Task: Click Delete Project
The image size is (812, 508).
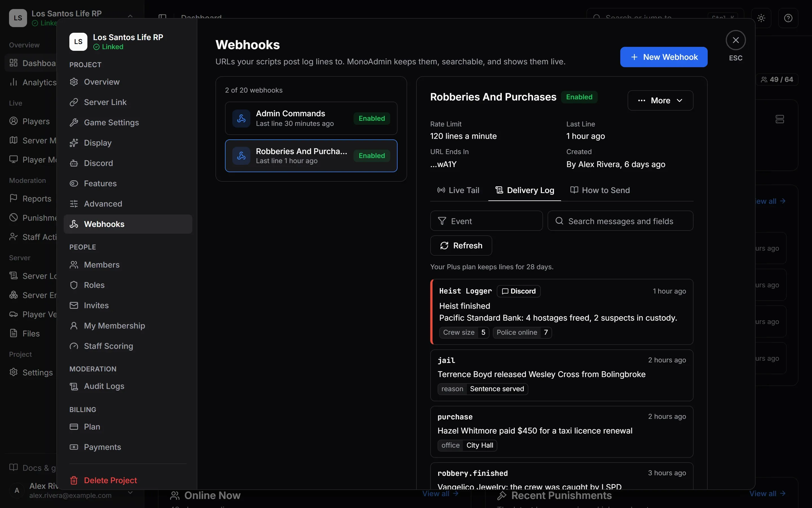Action: point(127,480)
